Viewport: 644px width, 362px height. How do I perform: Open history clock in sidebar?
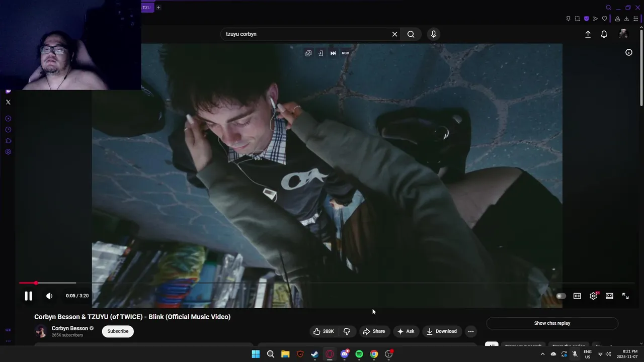tap(8, 130)
